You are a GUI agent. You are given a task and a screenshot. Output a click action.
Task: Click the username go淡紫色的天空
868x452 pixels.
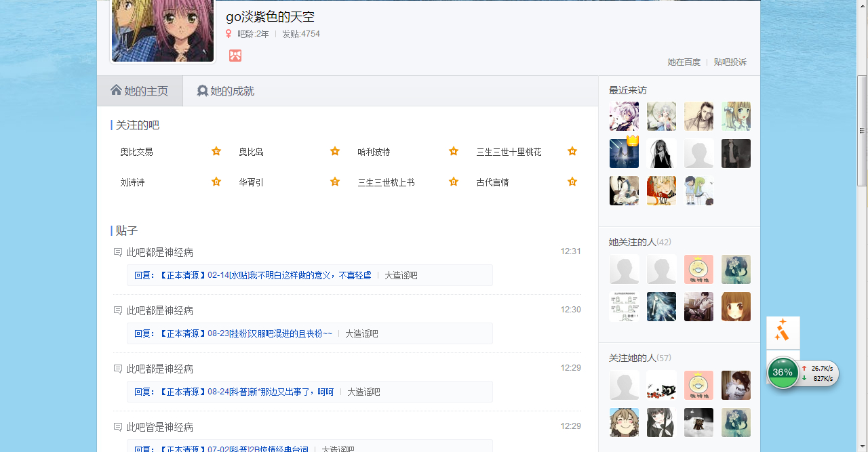[x=270, y=17]
